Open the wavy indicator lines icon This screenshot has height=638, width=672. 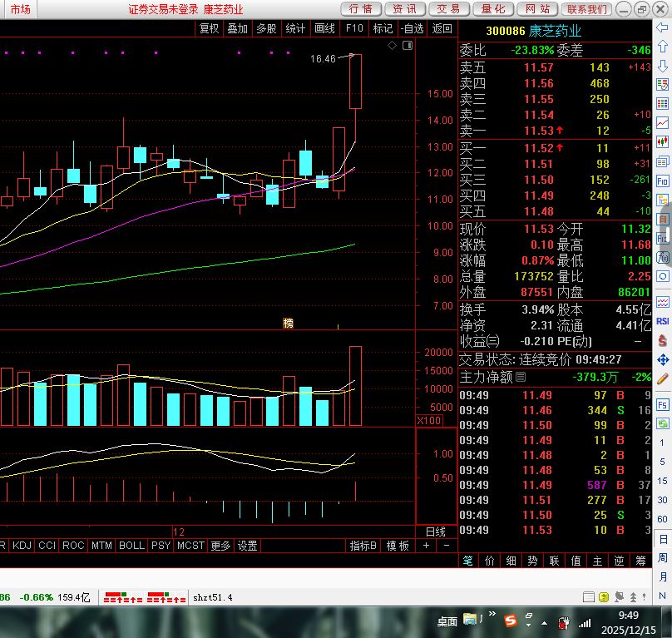662,303
